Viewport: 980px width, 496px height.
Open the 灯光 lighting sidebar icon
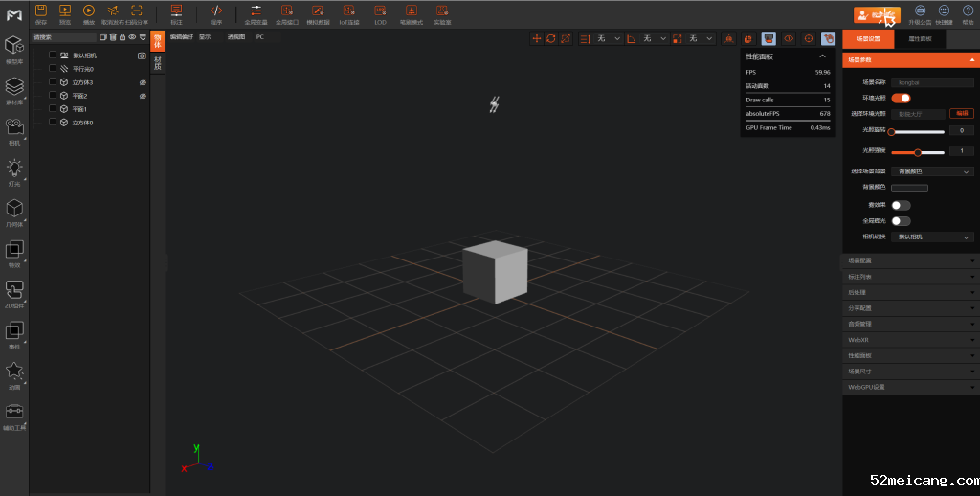click(14, 170)
